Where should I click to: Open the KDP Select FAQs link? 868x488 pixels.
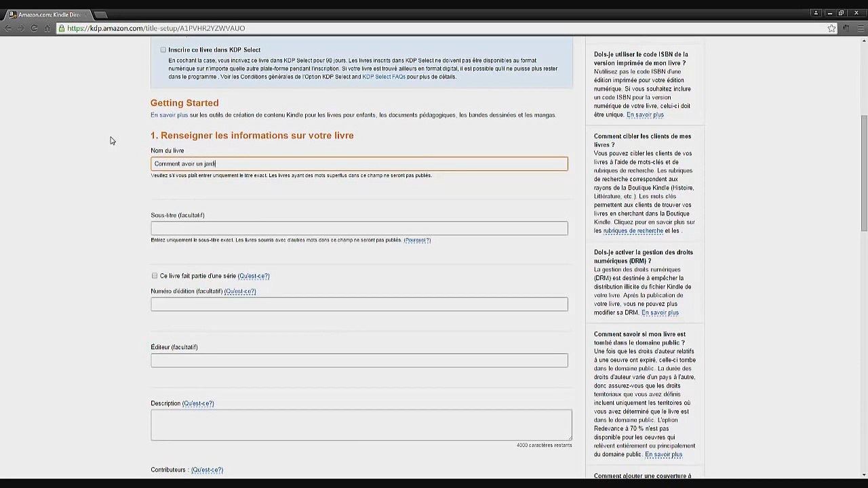pos(384,77)
